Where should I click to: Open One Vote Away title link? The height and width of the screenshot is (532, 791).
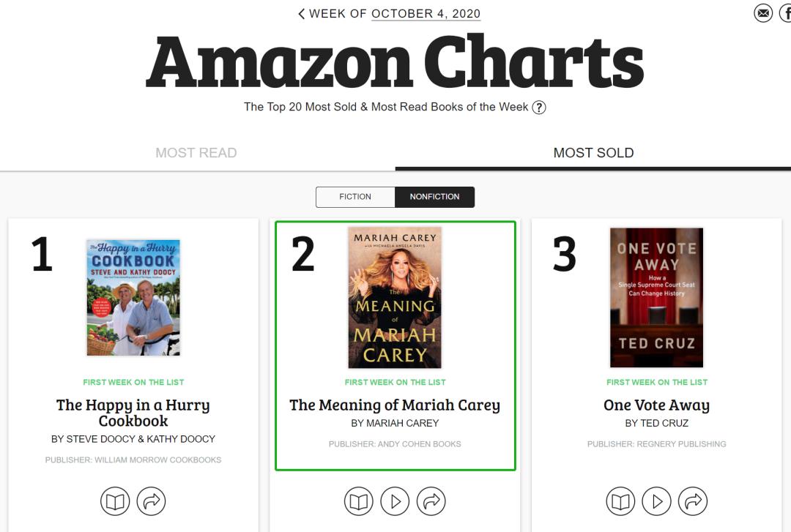tap(656, 405)
